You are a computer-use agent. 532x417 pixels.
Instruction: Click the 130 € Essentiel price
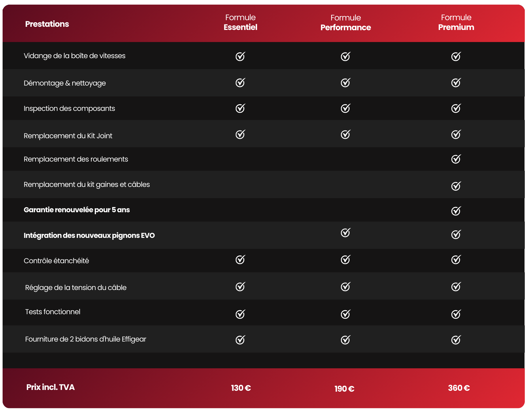click(x=241, y=388)
